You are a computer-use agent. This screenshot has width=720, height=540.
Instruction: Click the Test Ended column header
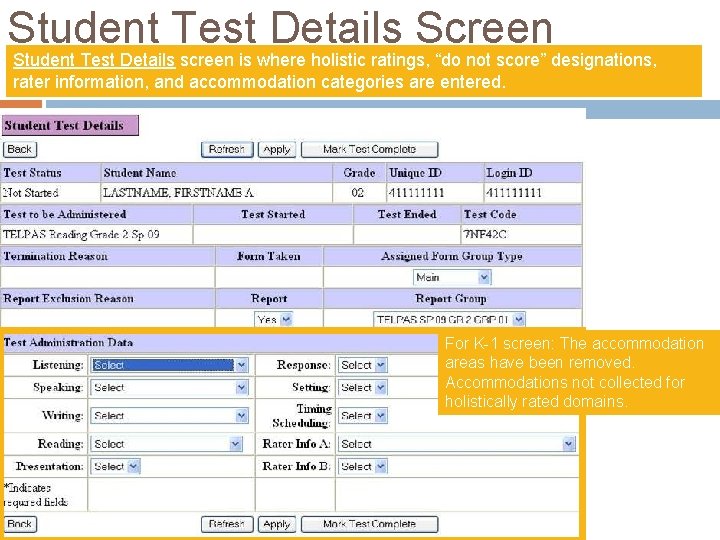pos(407,214)
